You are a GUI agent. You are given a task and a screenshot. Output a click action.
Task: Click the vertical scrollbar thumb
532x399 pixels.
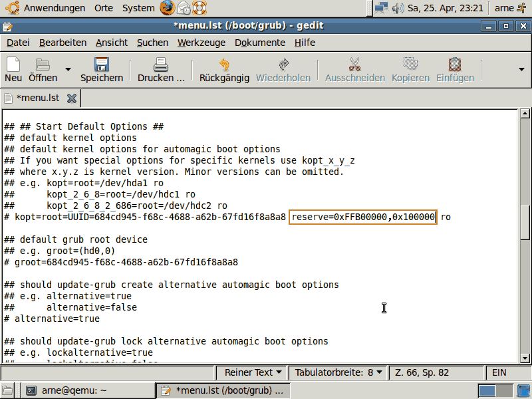click(x=525, y=223)
